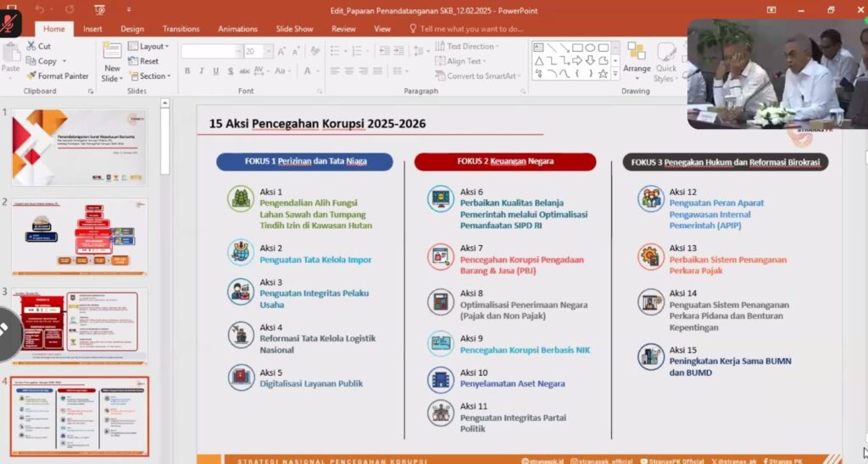Viewport: 868px width, 464px height.
Task: Activate the Format Painter
Action: 58,75
